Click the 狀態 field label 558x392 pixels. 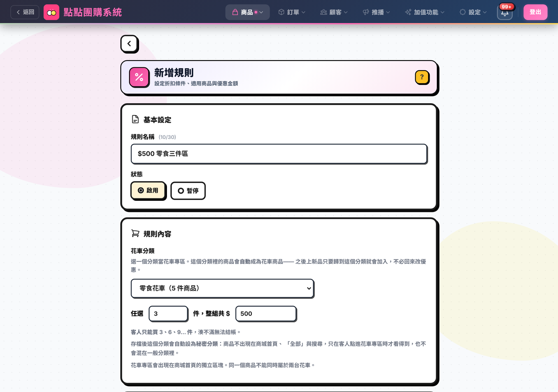pos(137,174)
